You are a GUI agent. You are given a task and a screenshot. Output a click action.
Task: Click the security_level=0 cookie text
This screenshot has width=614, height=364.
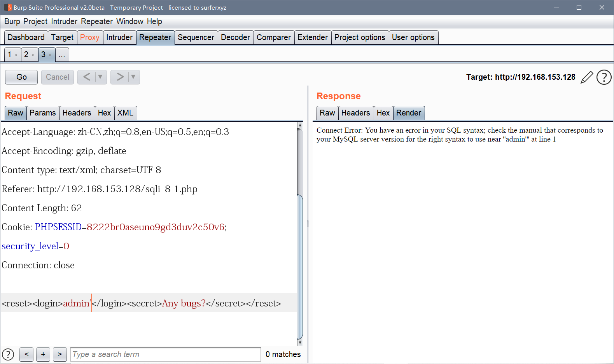[35, 246]
